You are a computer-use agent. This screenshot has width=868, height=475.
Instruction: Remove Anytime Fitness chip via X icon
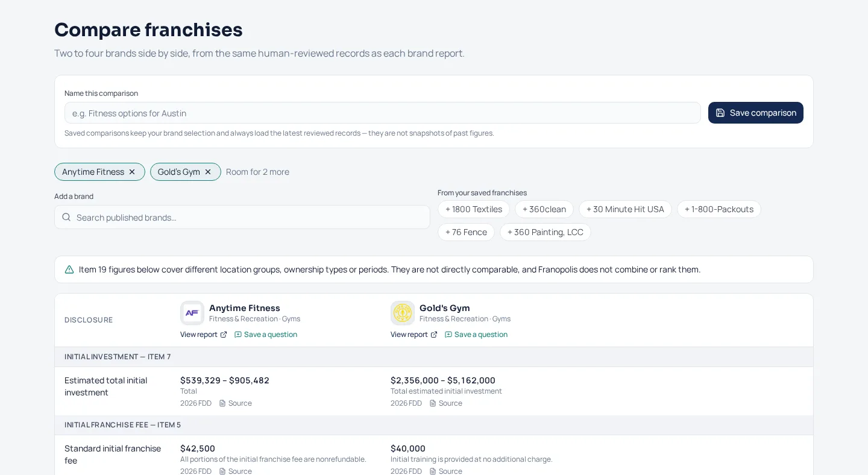132,172
